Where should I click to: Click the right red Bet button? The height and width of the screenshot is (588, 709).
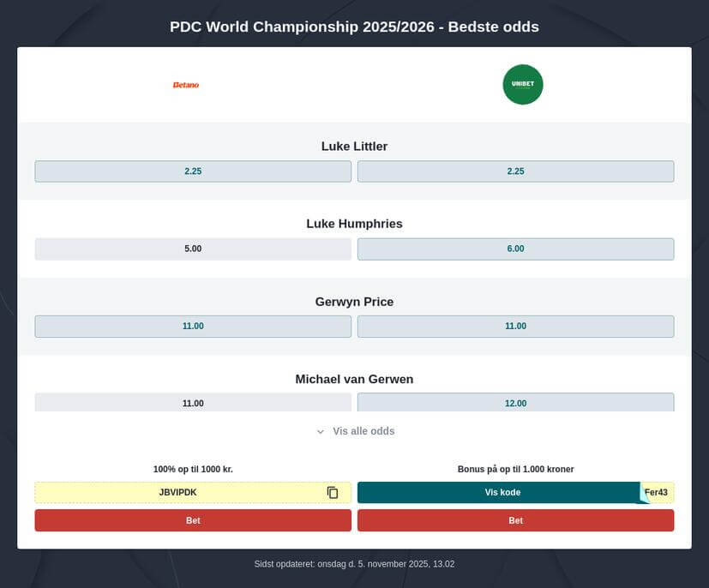[515, 520]
